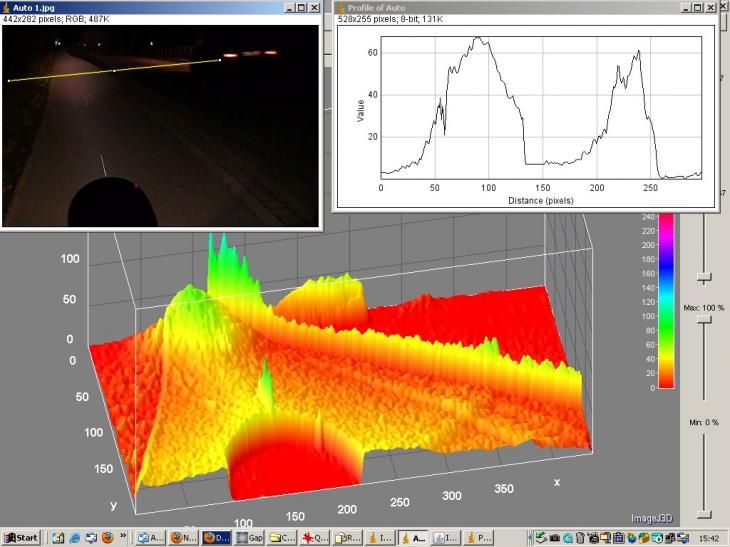Minimize the Auto 1.jpg image window
The image size is (730, 547).
pyautogui.click(x=287, y=7)
